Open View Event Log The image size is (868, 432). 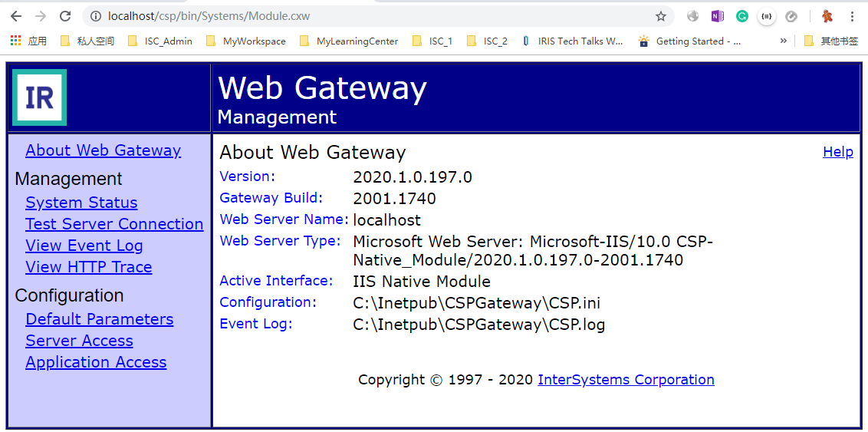[84, 246]
